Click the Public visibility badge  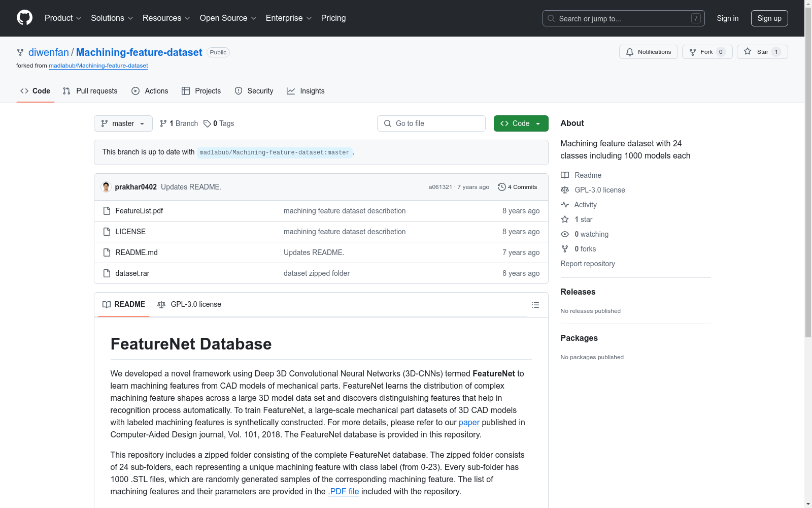[x=218, y=52]
